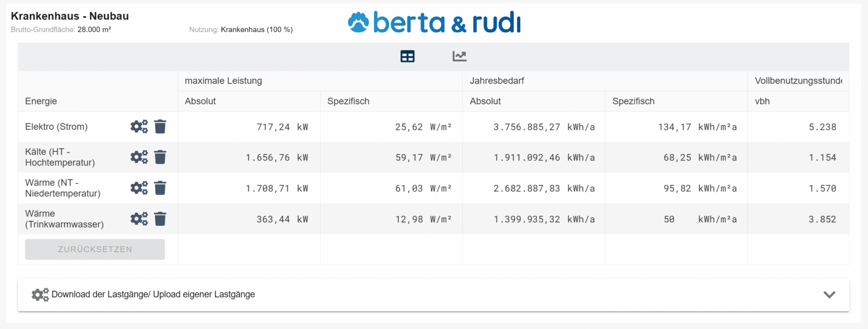868x329 pixels.
Task: Click the Kälte annual demand 1.911.092,46 value
Action: pos(527,158)
